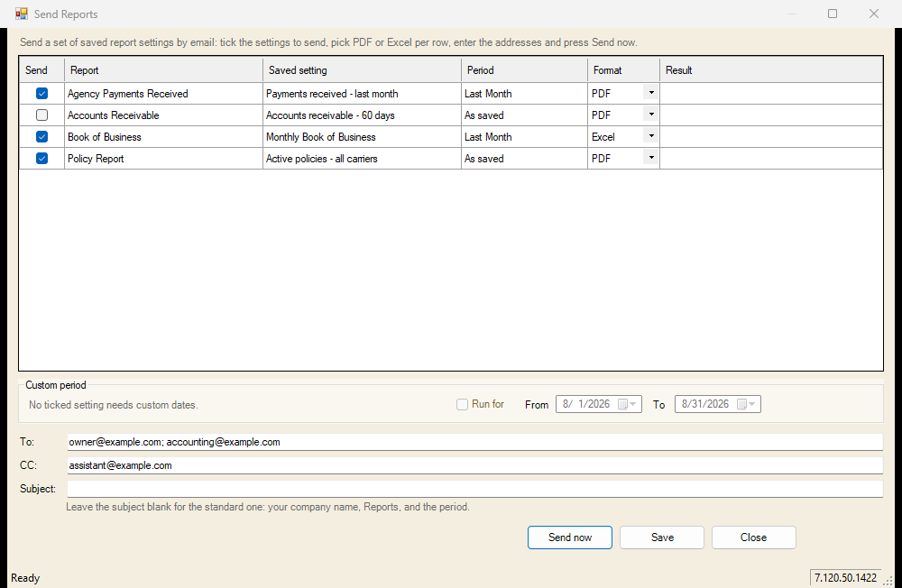Viewport: 902px width, 588px height.
Task: Click As saved period for Policy Report
Action: point(525,159)
